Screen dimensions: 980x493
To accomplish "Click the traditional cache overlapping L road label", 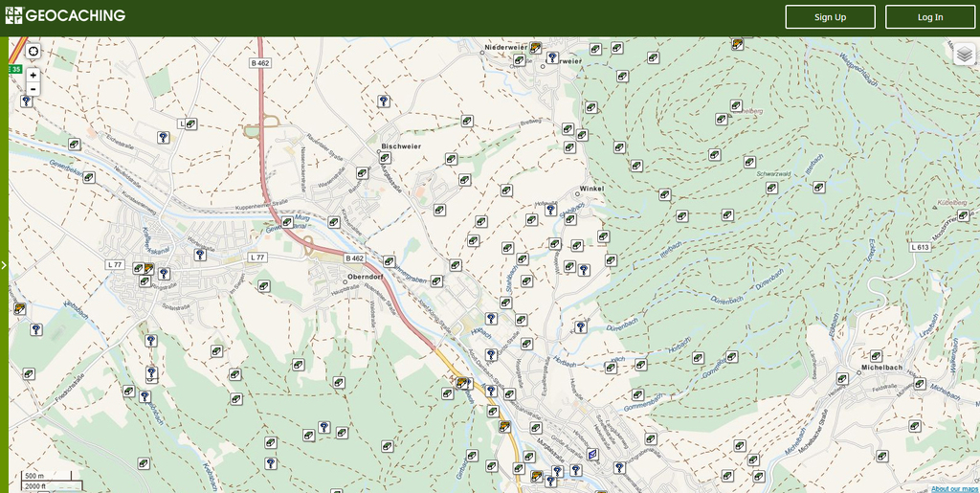I will point(190,123).
